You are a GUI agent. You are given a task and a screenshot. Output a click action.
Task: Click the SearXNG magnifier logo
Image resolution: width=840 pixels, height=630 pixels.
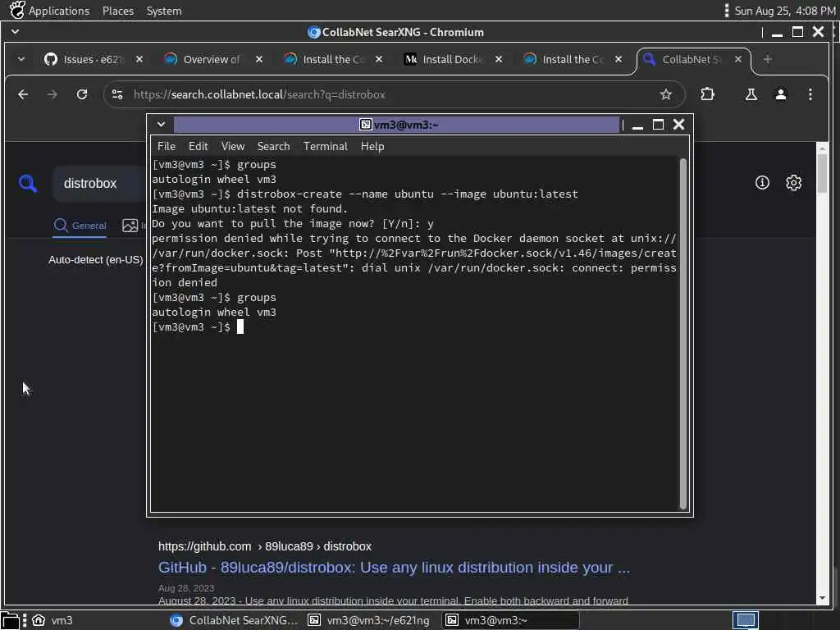click(x=28, y=184)
